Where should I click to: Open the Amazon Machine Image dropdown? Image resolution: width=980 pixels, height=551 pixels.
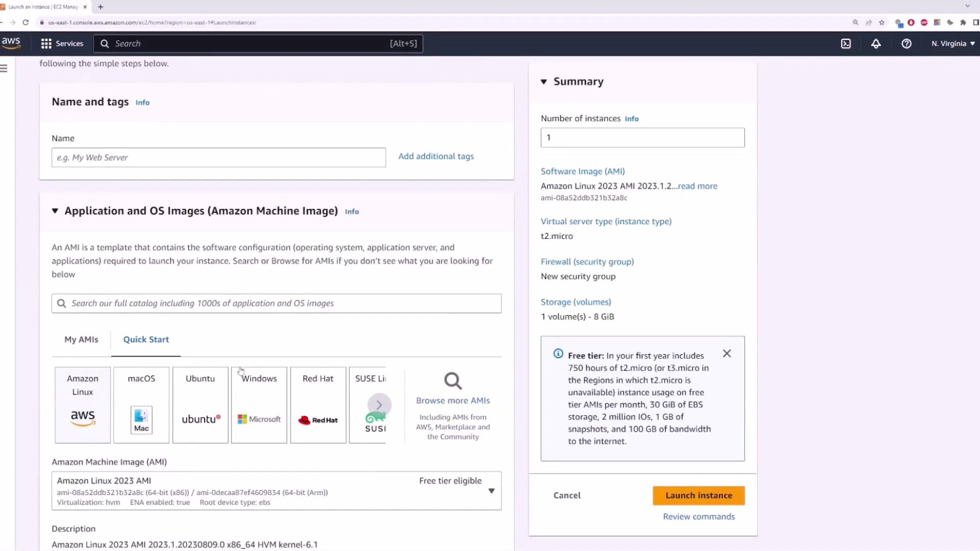(x=491, y=491)
